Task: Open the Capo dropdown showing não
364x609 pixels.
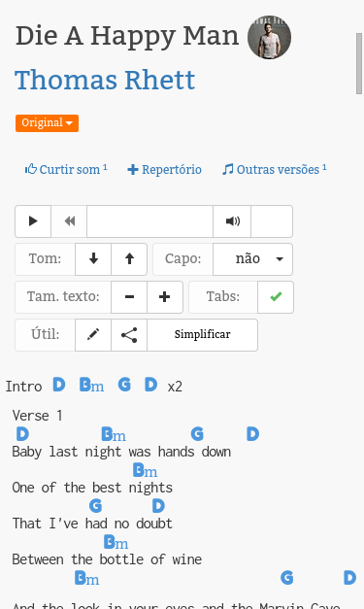Action: 252,259
